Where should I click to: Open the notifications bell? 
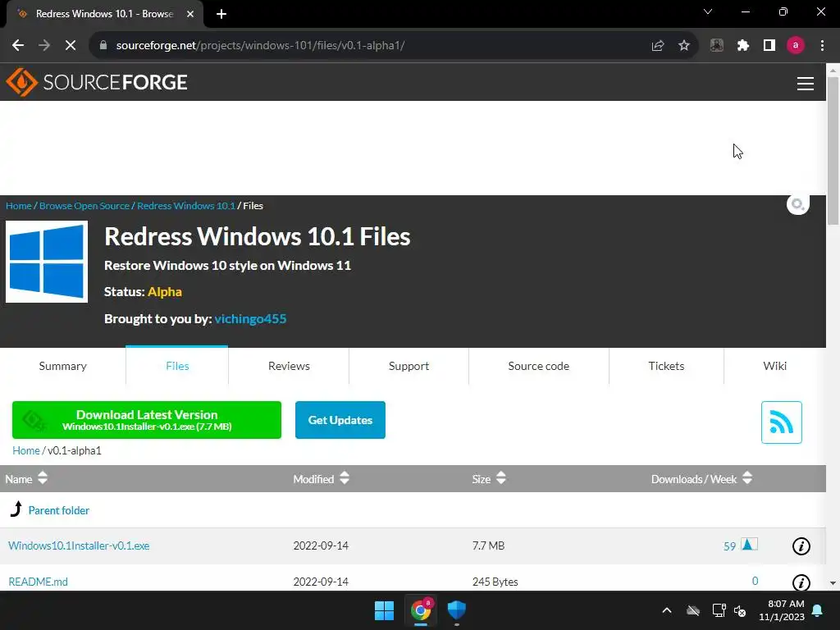818,610
